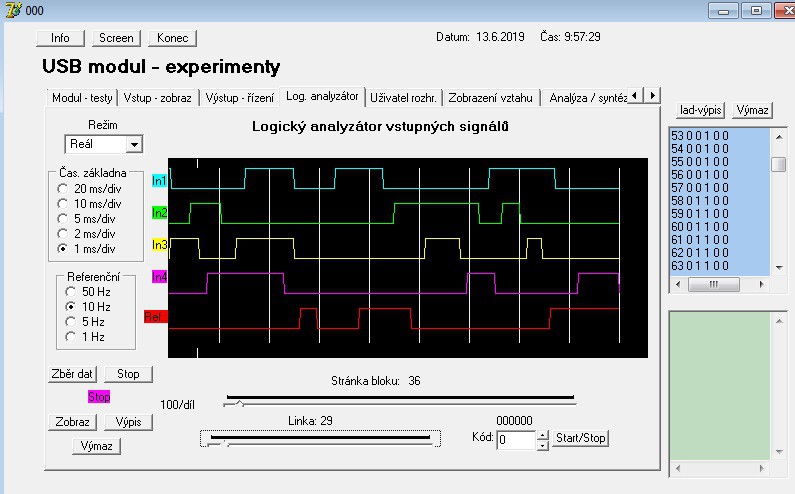Viewport: 795px width, 494px height.
Task: Click the In3 yellow channel label
Action: pos(159,245)
